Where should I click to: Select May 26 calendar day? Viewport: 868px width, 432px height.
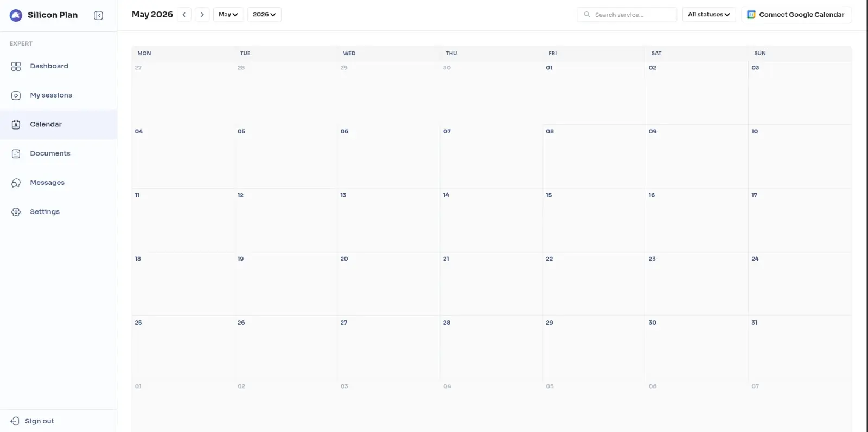286,347
